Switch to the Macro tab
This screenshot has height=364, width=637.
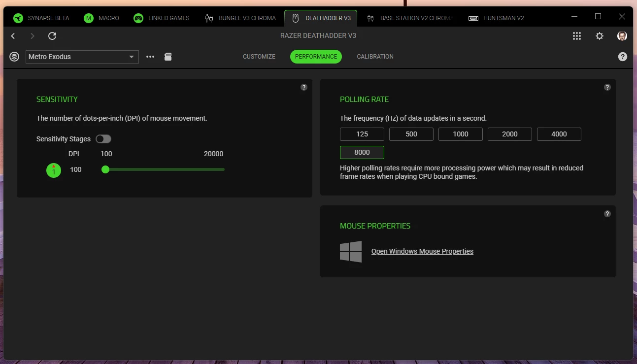(101, 18)
